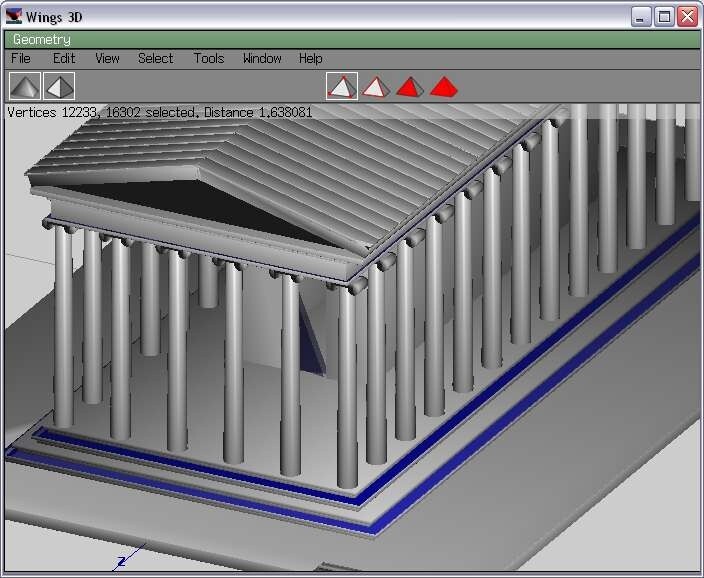The height and width of the screenshot is (578, 704).
Task: Select vertex selection mode pyramid icon
Action: [342, 87]
